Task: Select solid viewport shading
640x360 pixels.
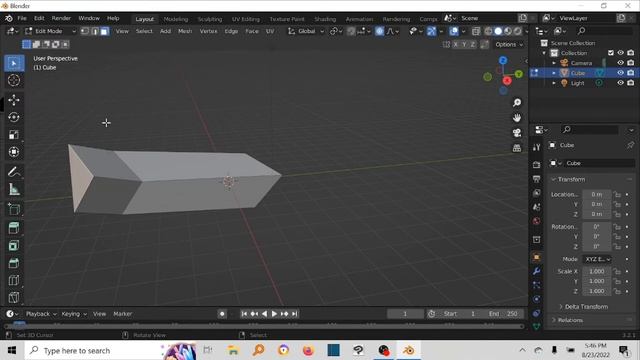Action: [498, 31]
